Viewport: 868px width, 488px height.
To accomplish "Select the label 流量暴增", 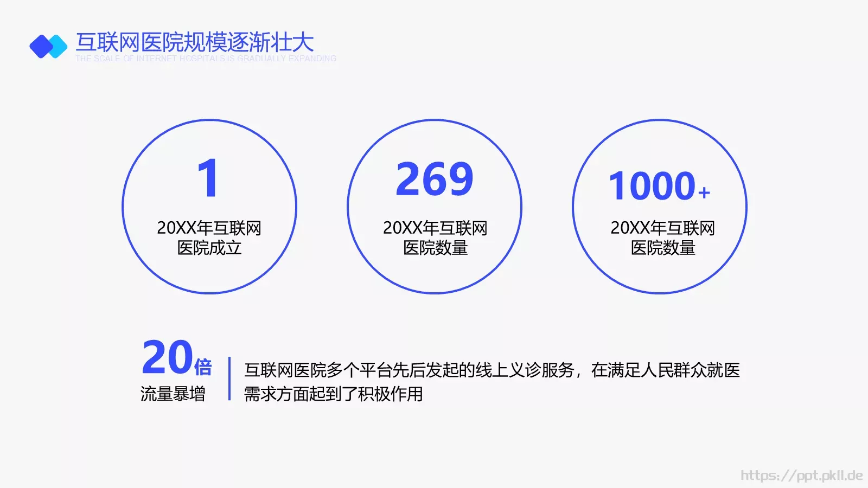I will coord(173,394).
